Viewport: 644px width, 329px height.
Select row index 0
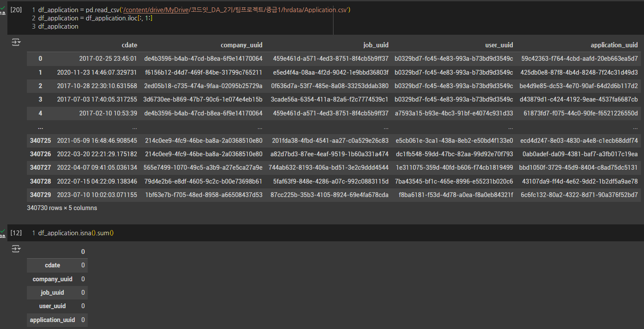[x=40, y=59]
